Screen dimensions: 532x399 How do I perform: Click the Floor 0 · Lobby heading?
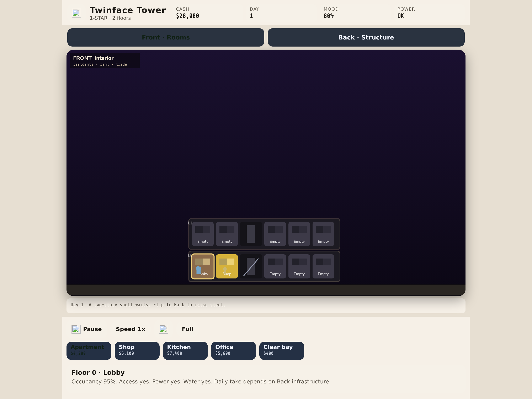coord(98,372)
